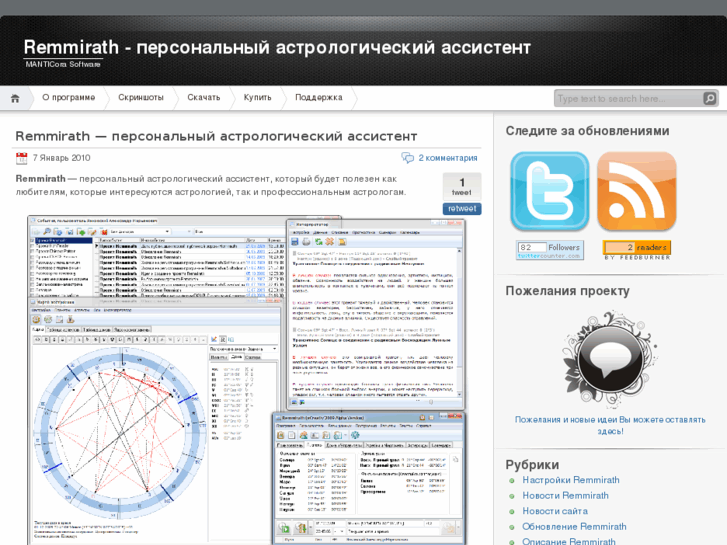This screenshot has height=545, width=727.
Task: Select the '7 Январь 2010' date text
Action: 62,158
